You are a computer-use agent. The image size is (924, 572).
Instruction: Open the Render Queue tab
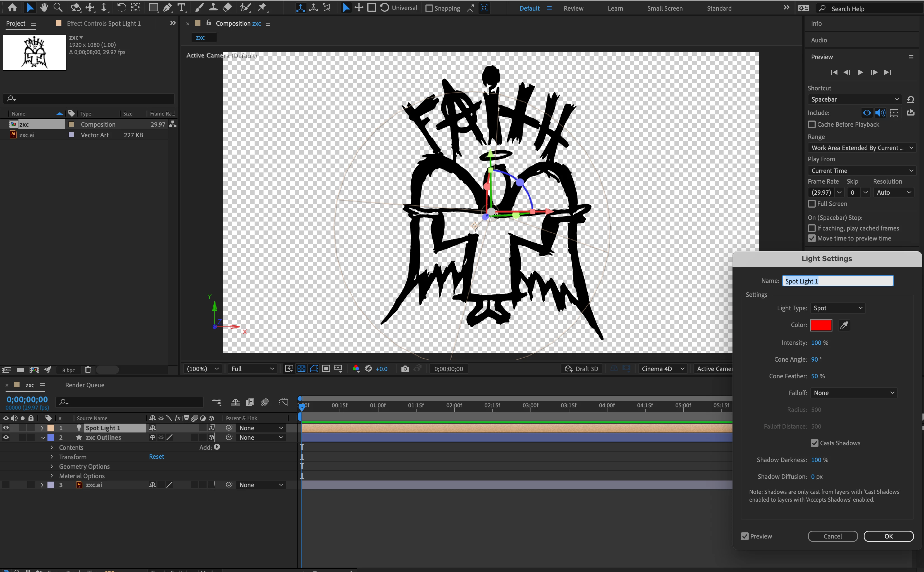pyautogui.click(x=85, y=385)
